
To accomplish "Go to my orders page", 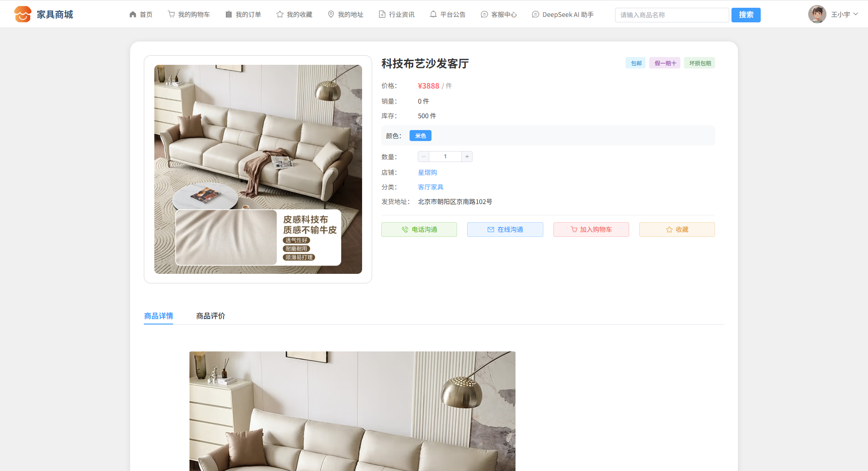I will tap(243, 15).
